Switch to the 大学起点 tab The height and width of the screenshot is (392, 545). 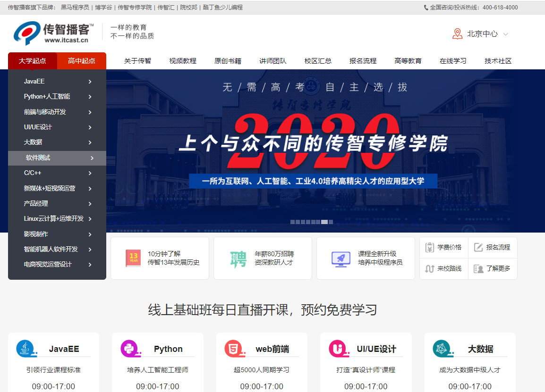tap(32, 61)
